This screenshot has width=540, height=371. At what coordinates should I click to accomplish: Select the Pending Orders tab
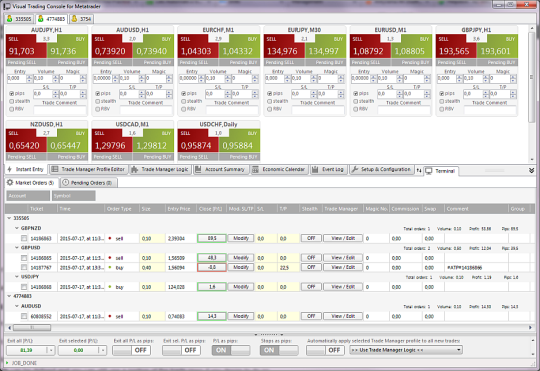[x=88, y=183]
